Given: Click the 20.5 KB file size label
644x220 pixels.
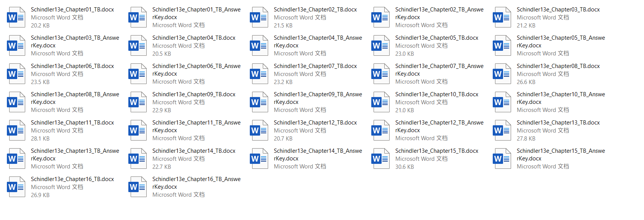Looking at the screenshot, I should [x=162, y=54].
